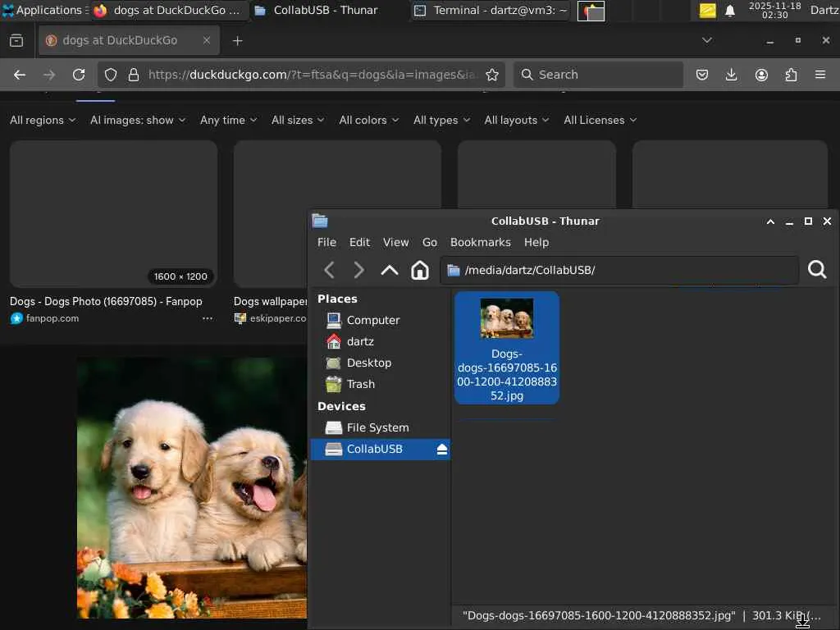Open the Firefox hamburger menu
The width and height of the screenshot is (840, 630).
(820, 75)
